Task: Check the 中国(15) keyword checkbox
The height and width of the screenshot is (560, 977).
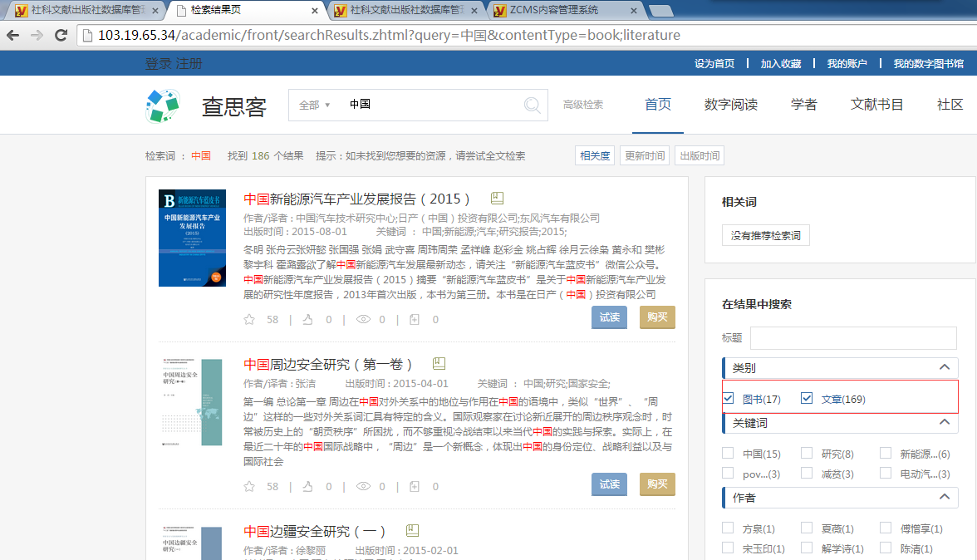Action: [729, 454]
